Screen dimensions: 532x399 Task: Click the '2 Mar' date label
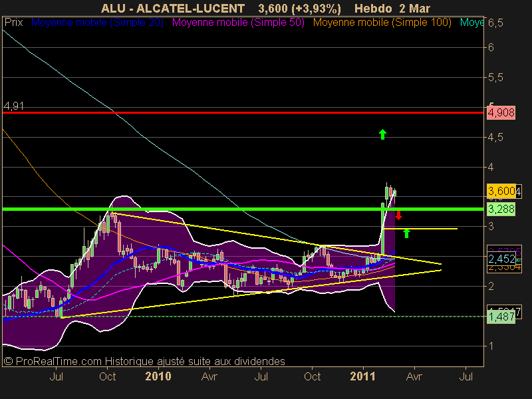point(415,8)
